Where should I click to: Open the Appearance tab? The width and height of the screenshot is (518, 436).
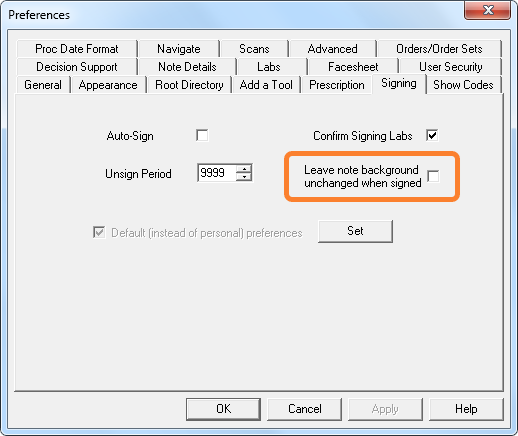point(108,85)
